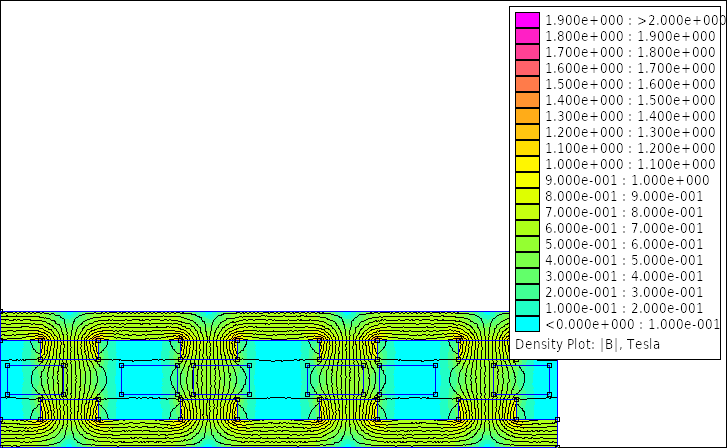Click the swatch beside 1.100e+000 : 1.200e+000

(527, 148)
